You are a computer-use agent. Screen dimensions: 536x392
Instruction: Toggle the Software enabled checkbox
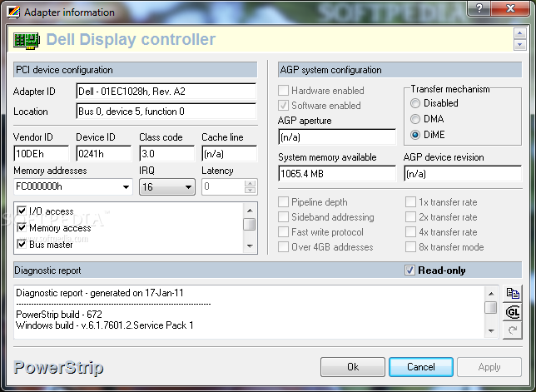283,106
